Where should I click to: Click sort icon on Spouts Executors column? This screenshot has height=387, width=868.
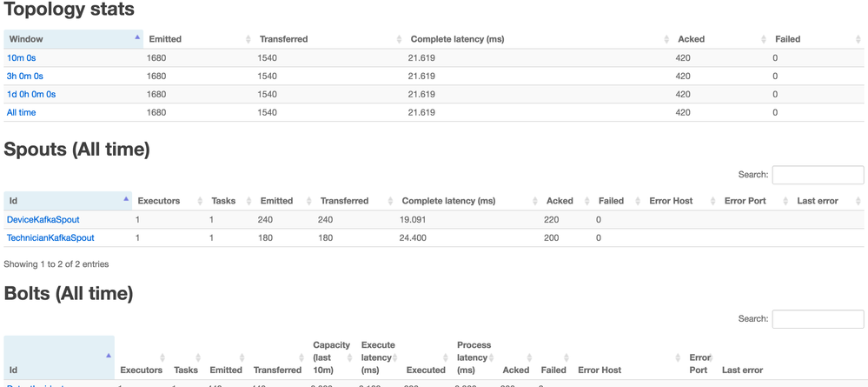click(x=201, y=201)
